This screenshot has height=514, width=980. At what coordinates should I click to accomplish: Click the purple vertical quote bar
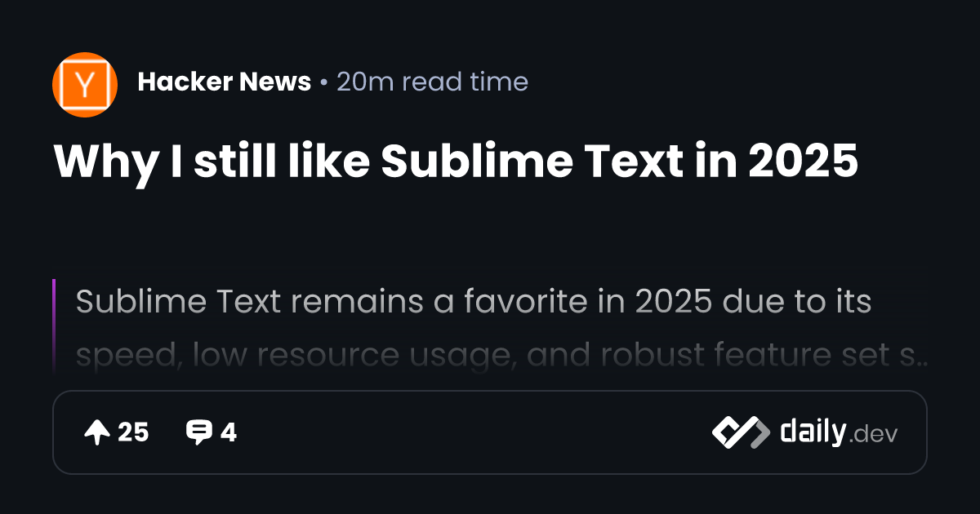(54, 326)
